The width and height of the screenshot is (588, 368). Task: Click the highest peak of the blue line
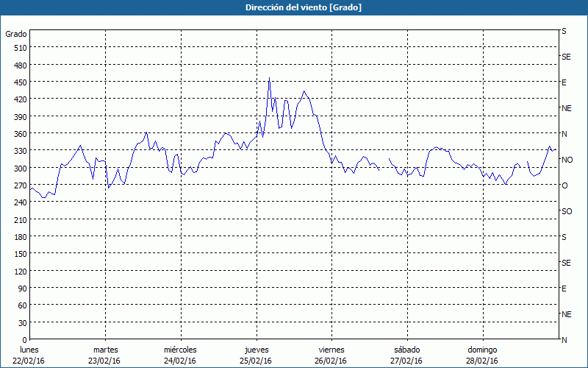coord(269,78)
